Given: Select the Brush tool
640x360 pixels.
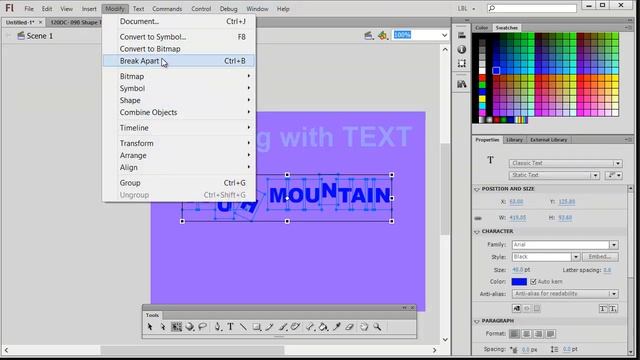Looking at the screenshot, I should pos(282,327).
